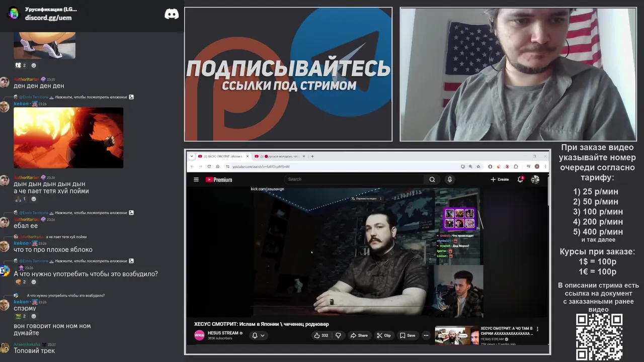
Task: Click the Create button on YouTube
Action: [500, 179]
